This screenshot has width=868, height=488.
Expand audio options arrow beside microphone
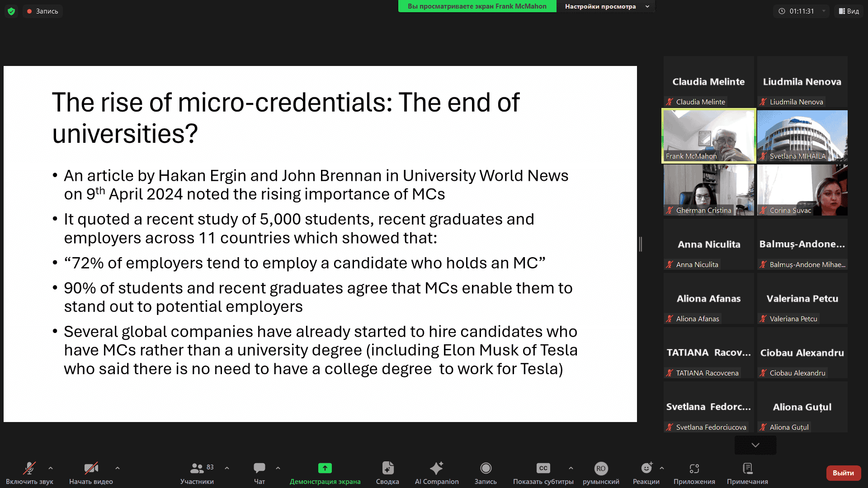point(51,468)
